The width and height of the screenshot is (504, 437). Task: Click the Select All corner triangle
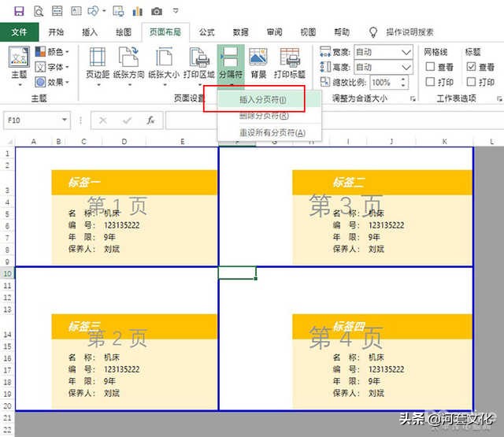tap(9, 142)
